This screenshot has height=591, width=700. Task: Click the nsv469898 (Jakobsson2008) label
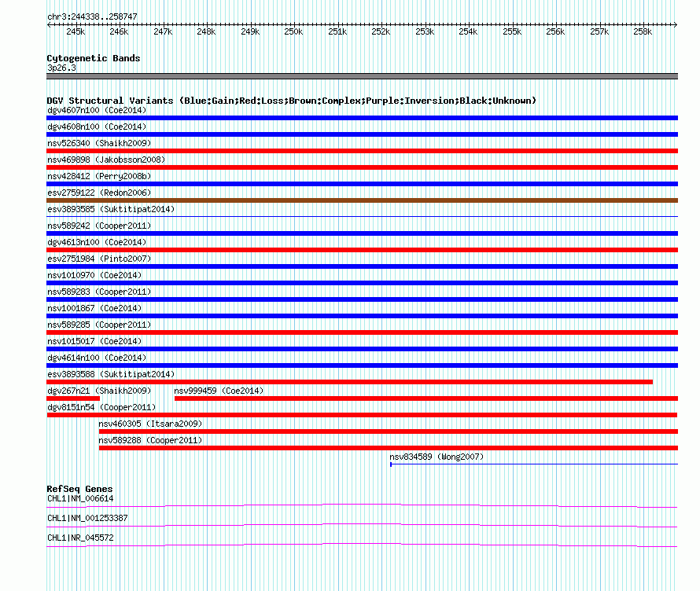pyautogui.click(x=106, y=160)
